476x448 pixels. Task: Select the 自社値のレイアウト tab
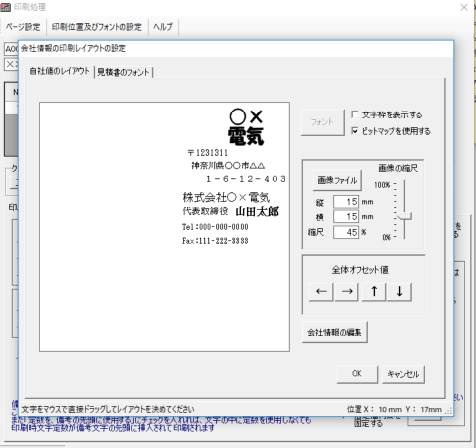(60, 71)
